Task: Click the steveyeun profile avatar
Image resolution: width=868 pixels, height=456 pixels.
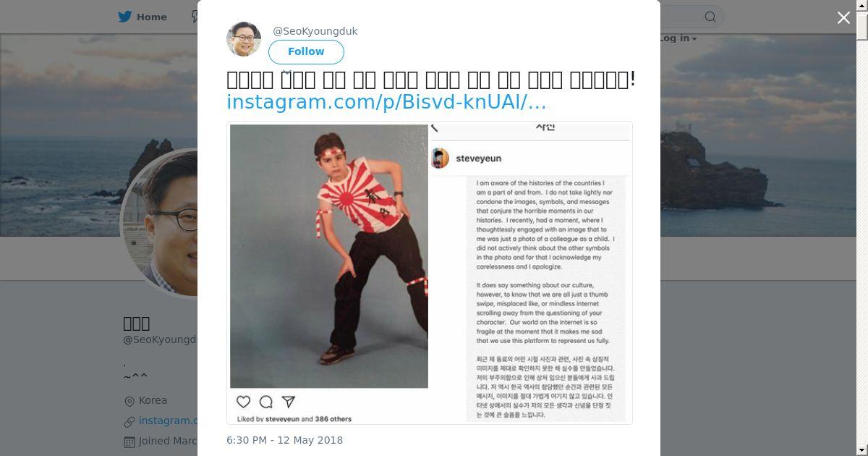Action: [440, 159]
